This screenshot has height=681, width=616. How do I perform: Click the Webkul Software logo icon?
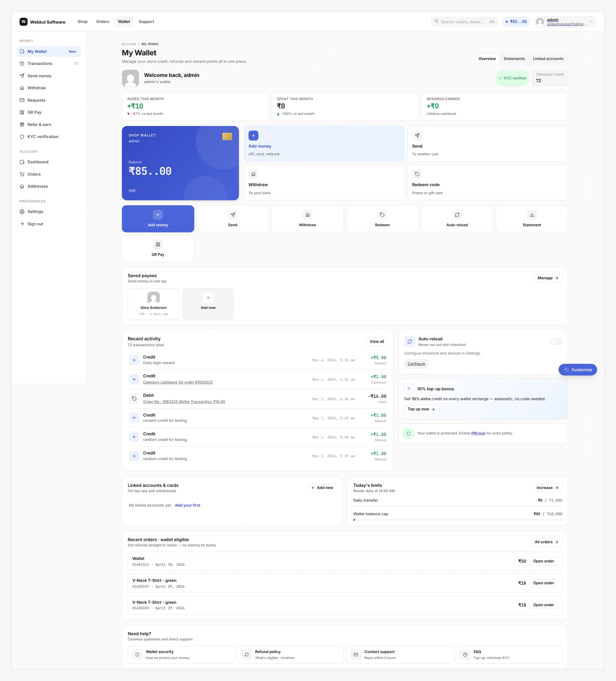point(23,22)
